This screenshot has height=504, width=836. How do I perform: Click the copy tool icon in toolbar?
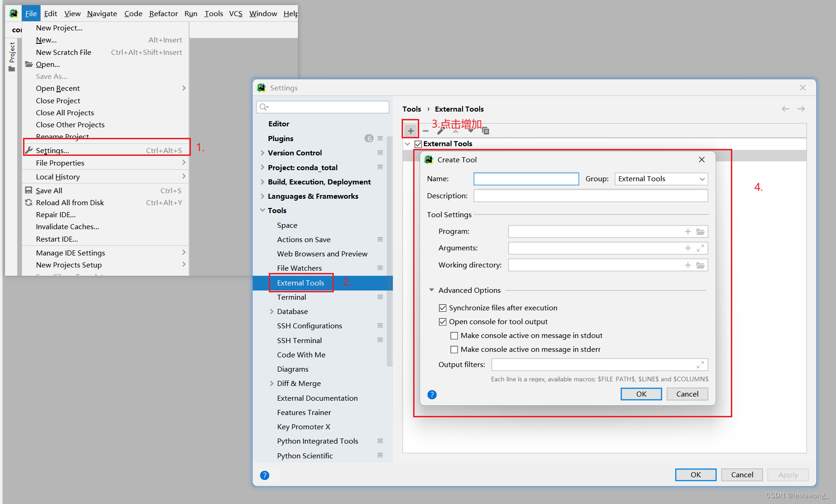[x=486, y=131]
